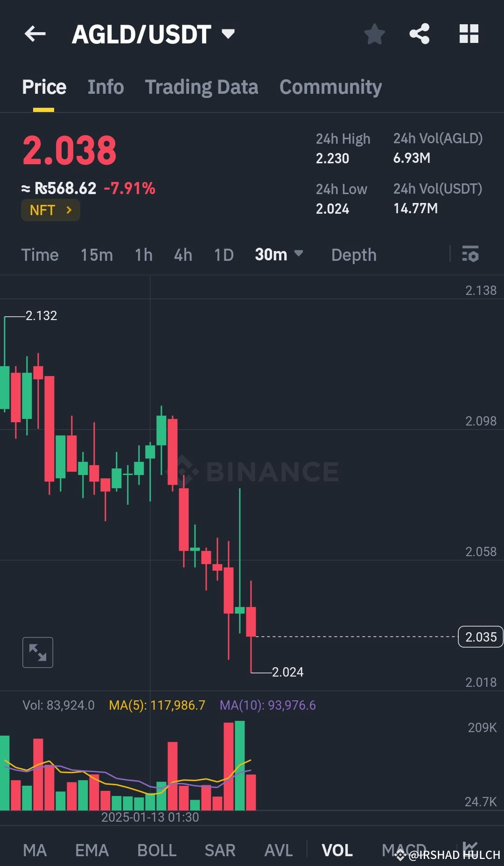Enable the BOLL indicator overlay
The width and height of the screenshot is (504, 866).
tap(157, 850)
